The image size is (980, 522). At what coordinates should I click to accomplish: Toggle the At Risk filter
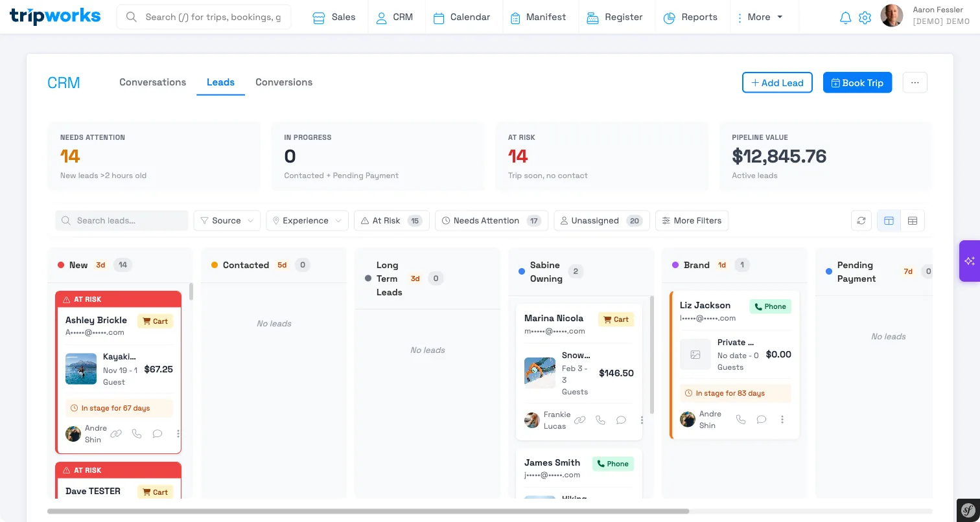(x=391, y=221)
